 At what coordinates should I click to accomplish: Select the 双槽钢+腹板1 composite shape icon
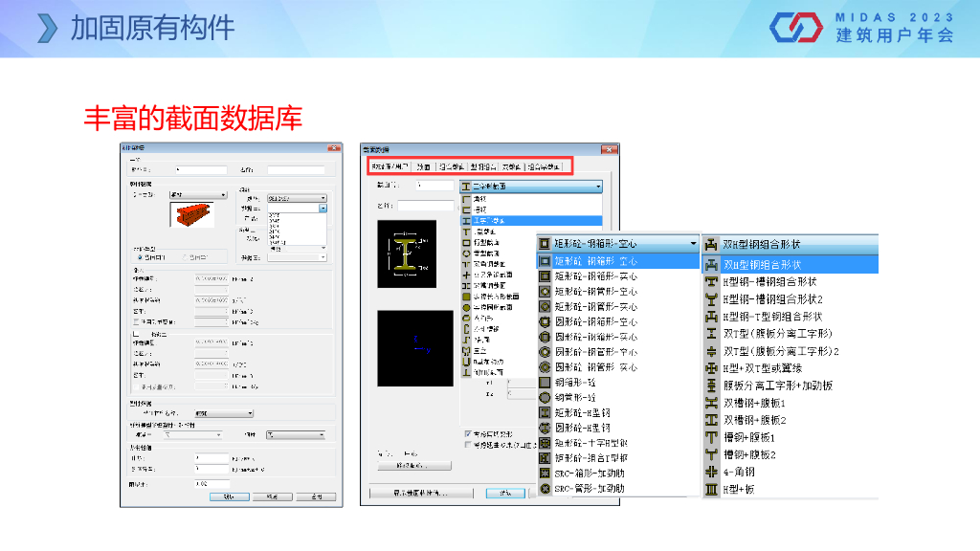coord(711,404)
